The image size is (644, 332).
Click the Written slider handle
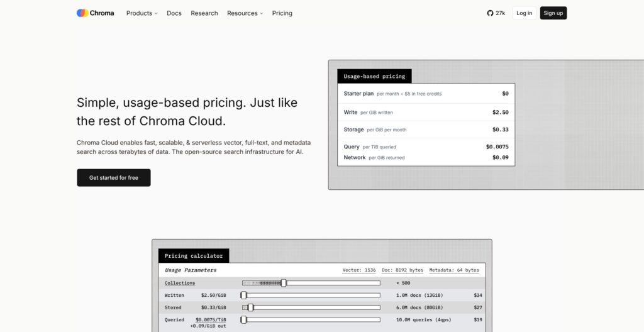tap(243, 295)
